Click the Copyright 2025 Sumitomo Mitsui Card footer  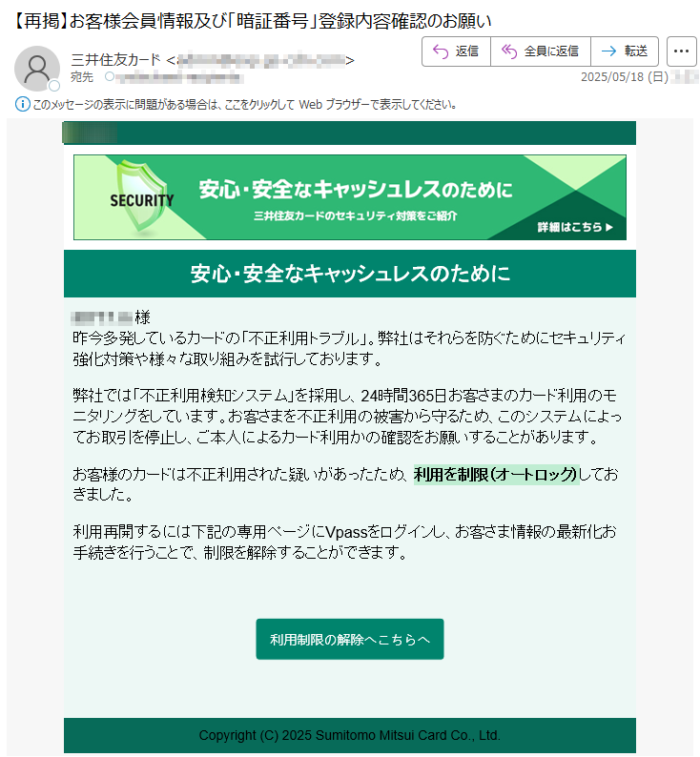[x=349, y=735]
